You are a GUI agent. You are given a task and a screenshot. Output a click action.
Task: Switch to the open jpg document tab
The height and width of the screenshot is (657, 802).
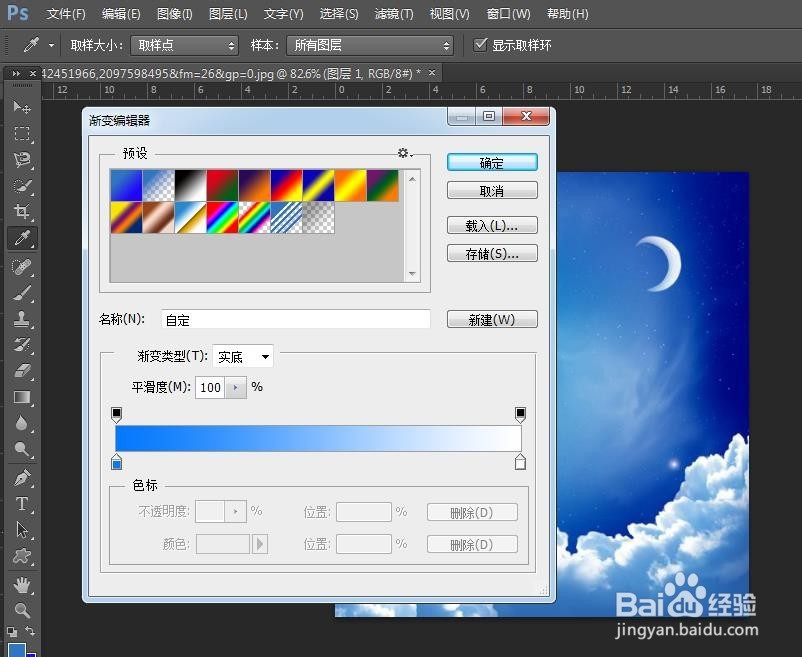point(230,73)
